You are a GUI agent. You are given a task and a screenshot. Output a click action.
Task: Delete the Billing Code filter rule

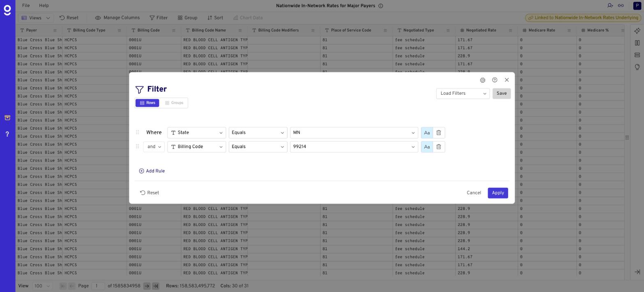439,147
